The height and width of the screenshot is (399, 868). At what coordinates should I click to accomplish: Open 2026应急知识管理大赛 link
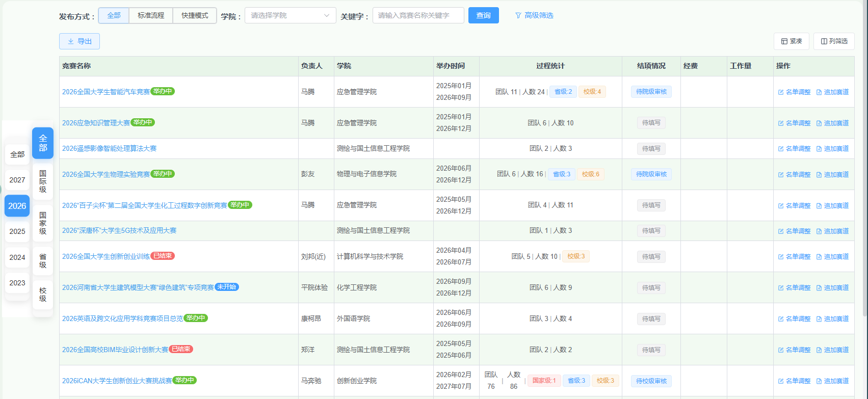pyautogui.click(x=96, y=123)
